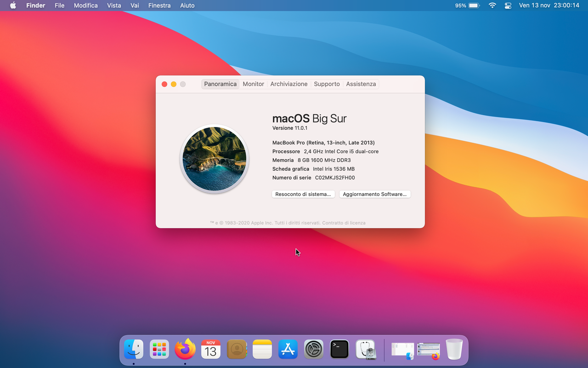
Task: Click the Wi-Fi status icon
Action: click(492, 6)
